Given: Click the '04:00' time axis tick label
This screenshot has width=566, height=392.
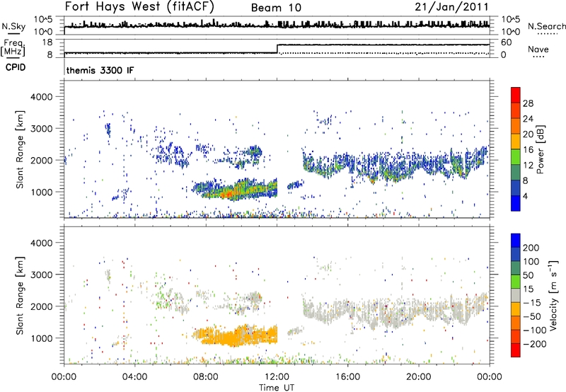Looking at the screenshot, I should (x=135, y=377).
